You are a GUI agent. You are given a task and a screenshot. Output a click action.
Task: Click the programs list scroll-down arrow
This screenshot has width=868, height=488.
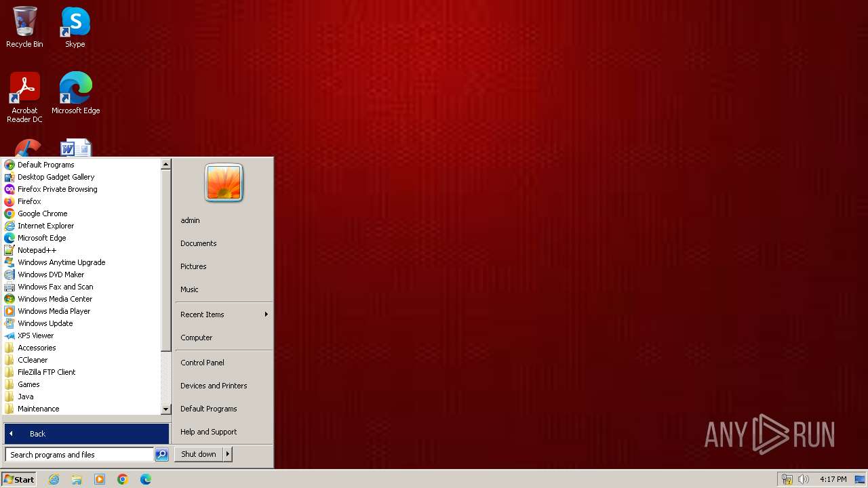tap(165, 409)
